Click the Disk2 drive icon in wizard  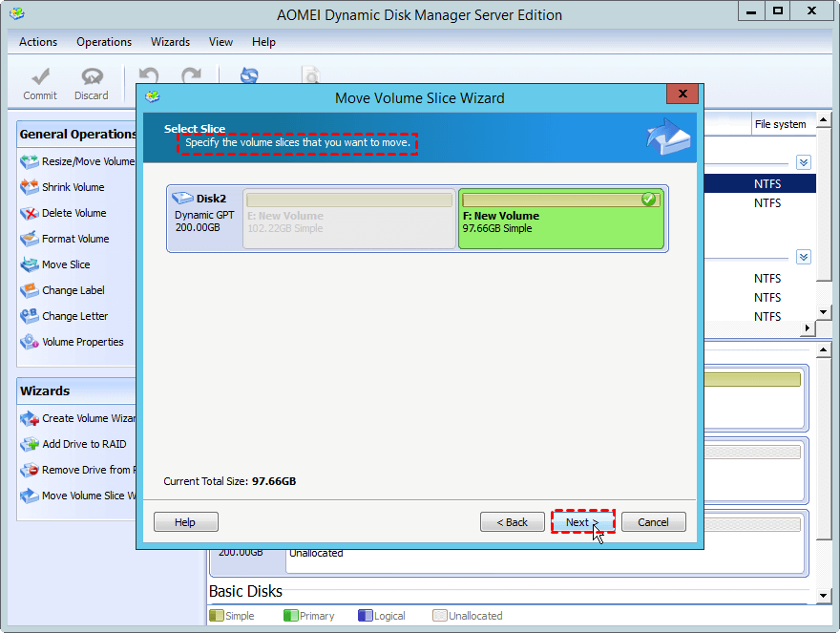point(182,198)
